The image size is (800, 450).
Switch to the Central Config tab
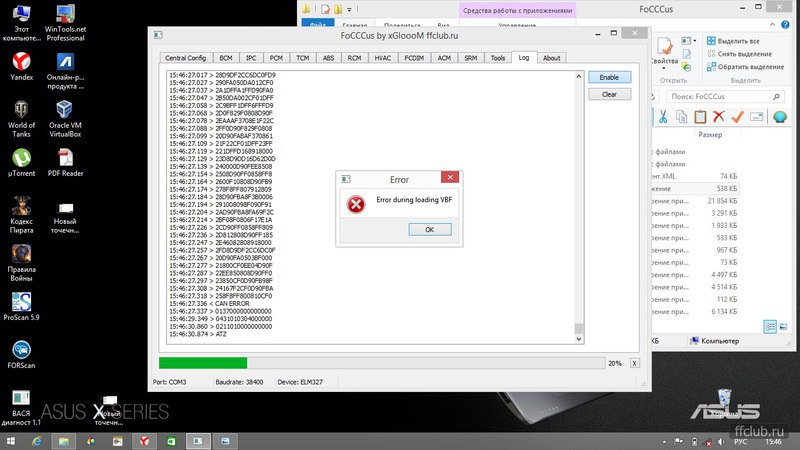(185, 58)
